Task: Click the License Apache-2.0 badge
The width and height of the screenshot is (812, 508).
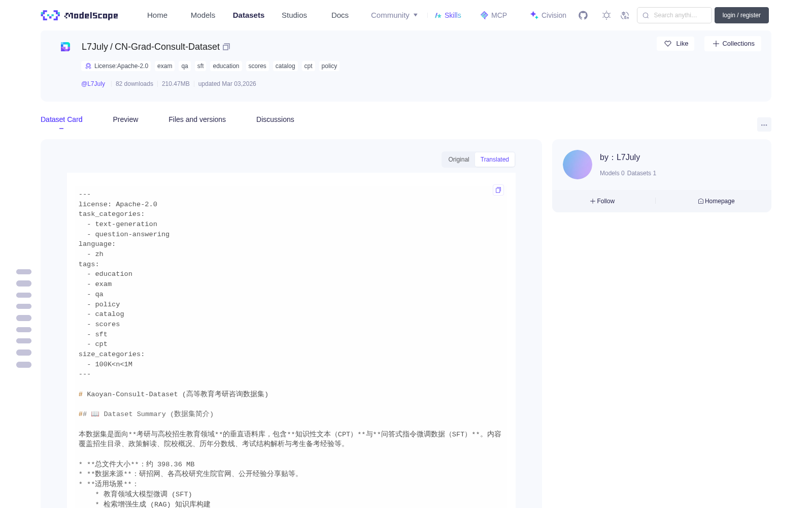Action: [x=117, y=66]
